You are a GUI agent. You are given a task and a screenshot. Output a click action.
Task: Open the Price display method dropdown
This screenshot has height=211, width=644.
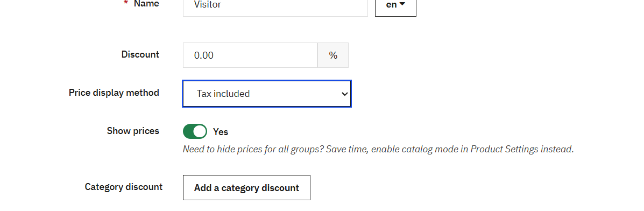[267, 94]
